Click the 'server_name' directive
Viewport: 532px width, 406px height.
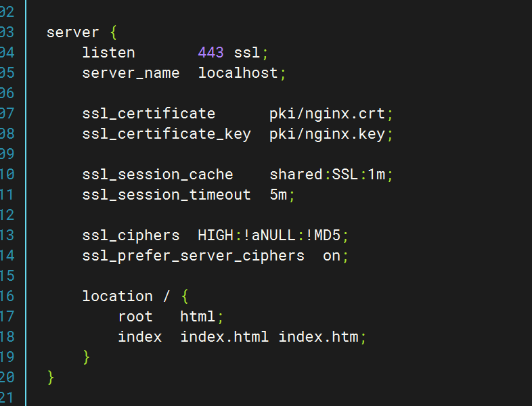click(131, 73)
